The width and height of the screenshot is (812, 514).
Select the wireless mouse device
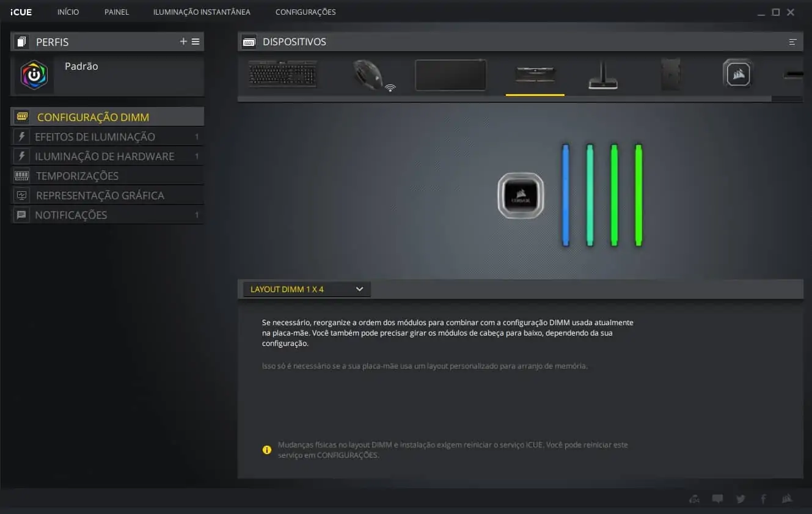click(x=369, y=75)
